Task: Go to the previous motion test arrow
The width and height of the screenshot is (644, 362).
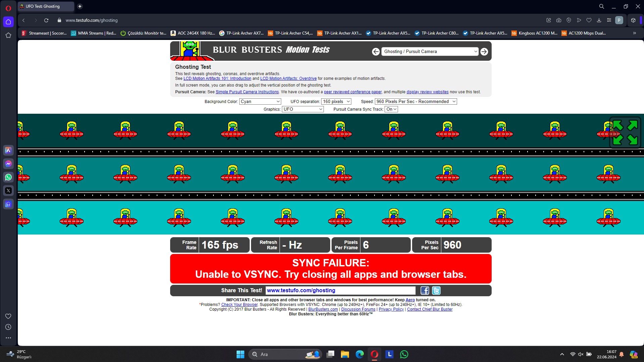Action: (x=376, y=52)
